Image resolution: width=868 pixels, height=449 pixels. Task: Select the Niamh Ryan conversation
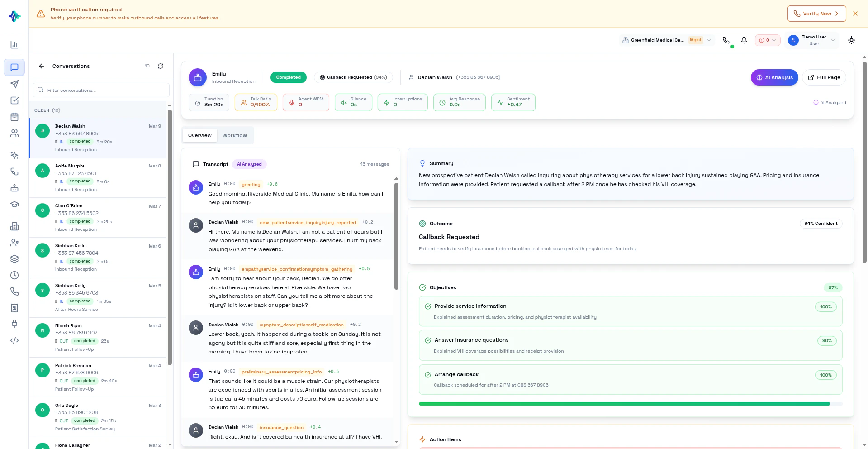click(98, 337)
